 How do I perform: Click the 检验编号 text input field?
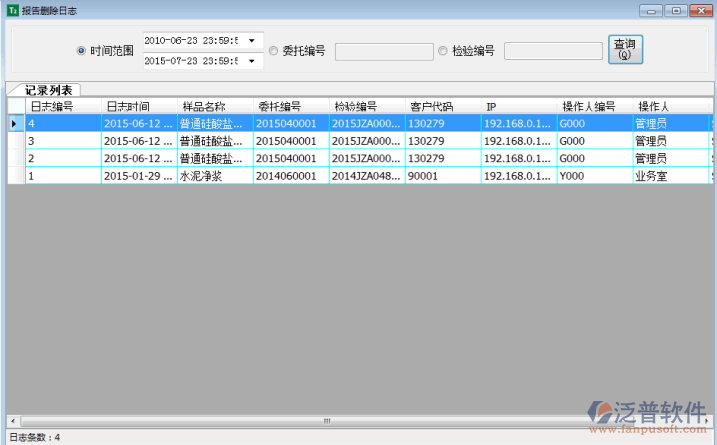tap(553, 51)
